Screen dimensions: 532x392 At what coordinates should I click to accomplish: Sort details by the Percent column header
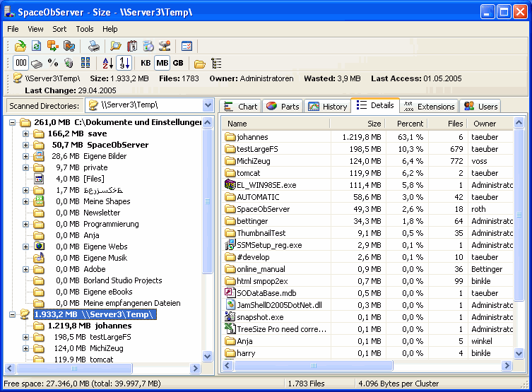406,124
